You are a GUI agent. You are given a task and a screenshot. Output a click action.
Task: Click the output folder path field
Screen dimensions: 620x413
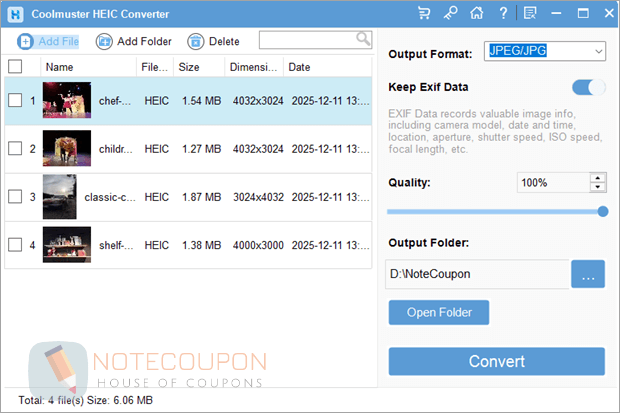477,274
